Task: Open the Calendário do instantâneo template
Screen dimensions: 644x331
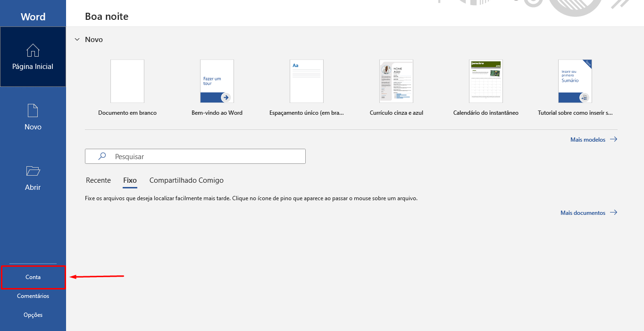Action: [x=486, y=81]
